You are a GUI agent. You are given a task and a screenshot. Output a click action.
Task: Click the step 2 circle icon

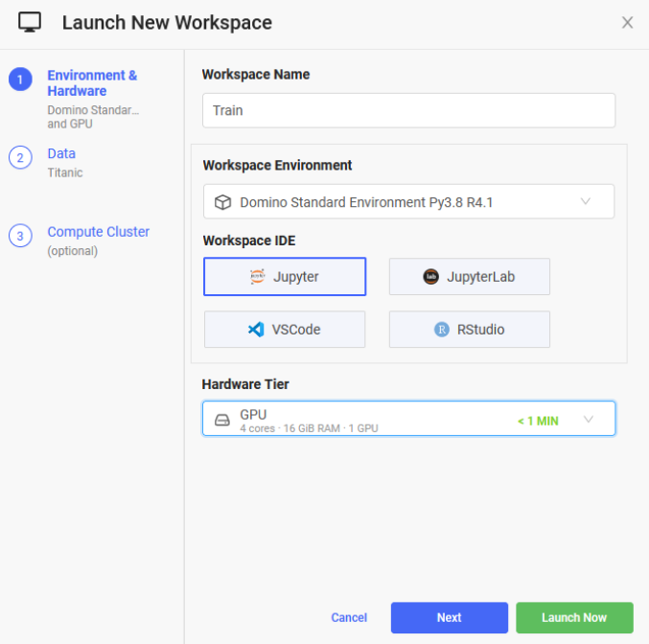tap(20, 158)
